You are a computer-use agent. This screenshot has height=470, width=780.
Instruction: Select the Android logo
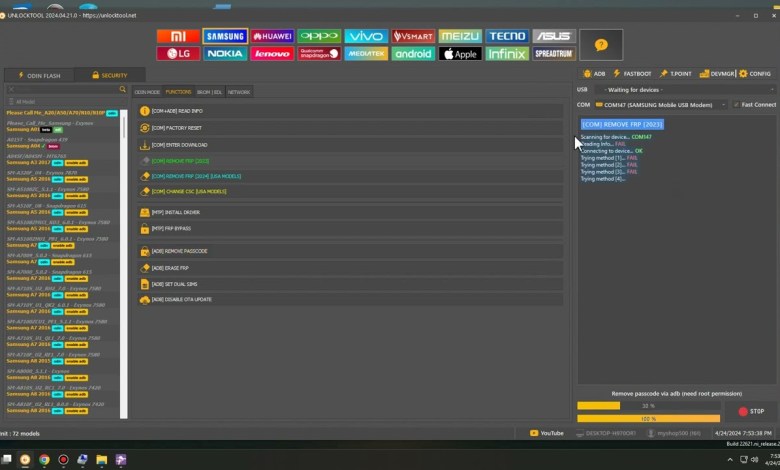(x=413, y=54)
